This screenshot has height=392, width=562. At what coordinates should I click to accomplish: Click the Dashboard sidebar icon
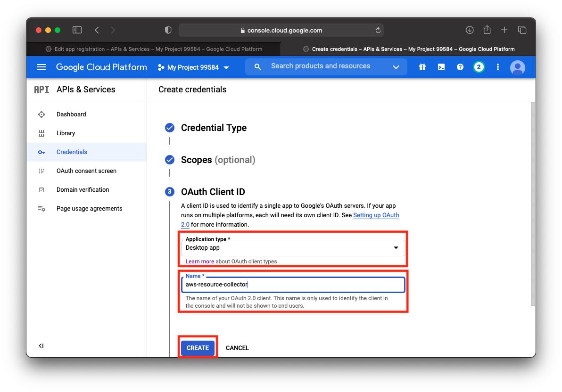click(41, 114)
